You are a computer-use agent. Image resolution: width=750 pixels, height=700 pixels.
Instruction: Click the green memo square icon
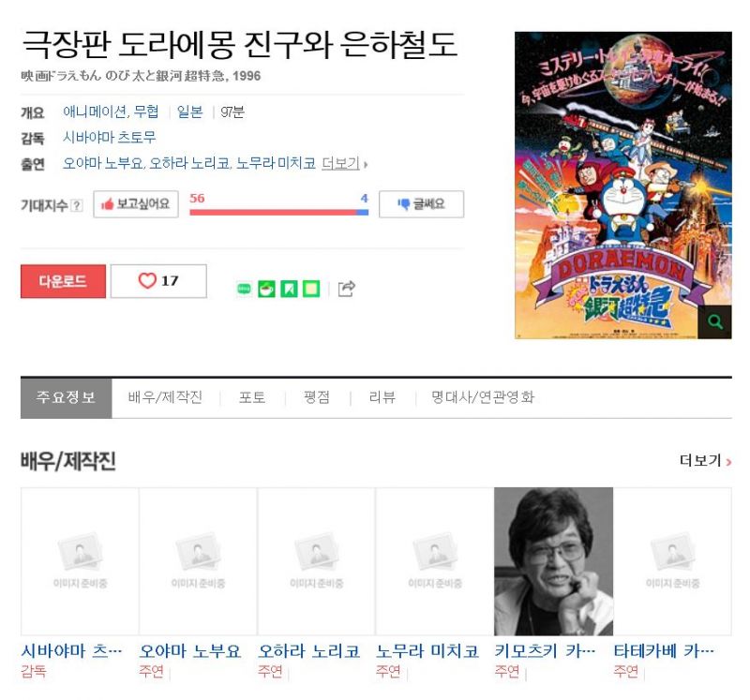(x=311, y=289)
